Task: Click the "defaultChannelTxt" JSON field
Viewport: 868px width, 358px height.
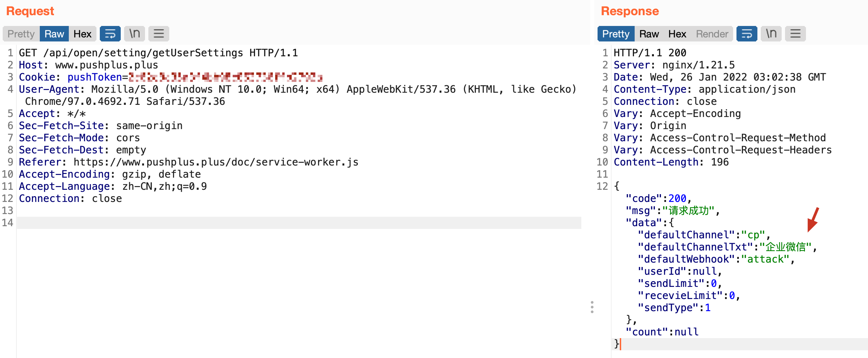Action: pyautogui.click(x=727, y=247)
